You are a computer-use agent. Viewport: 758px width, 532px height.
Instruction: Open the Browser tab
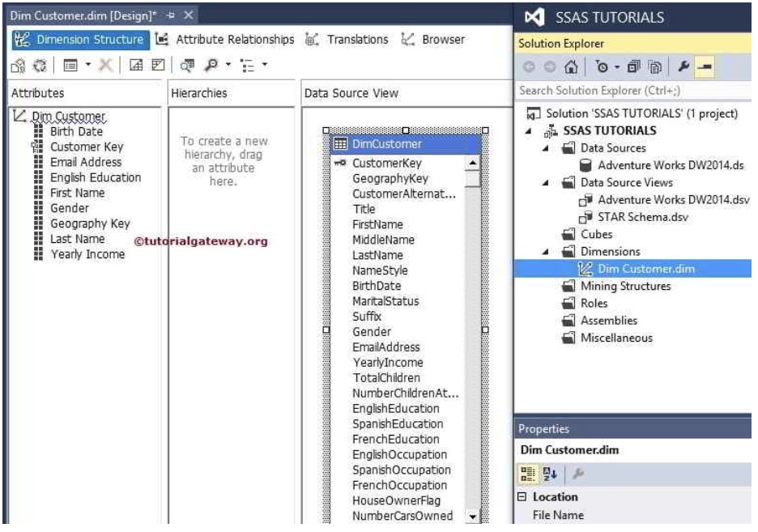point(433,40)
